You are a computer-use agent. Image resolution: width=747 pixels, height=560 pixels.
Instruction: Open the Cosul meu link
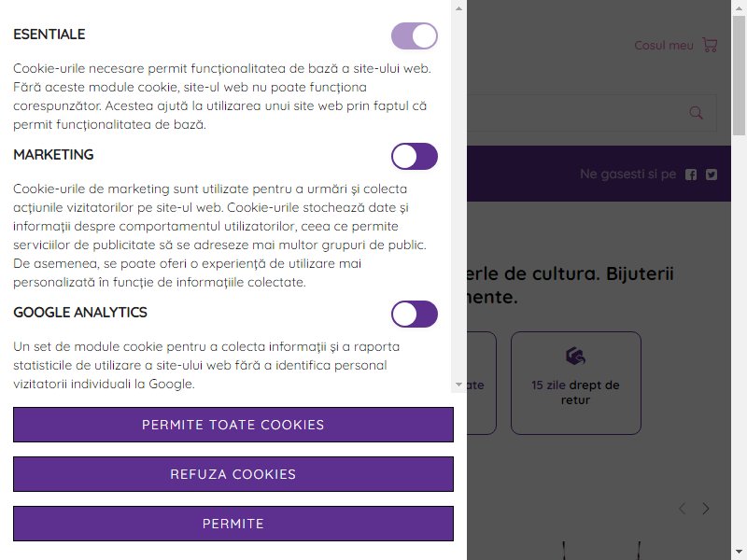[664, 45]
